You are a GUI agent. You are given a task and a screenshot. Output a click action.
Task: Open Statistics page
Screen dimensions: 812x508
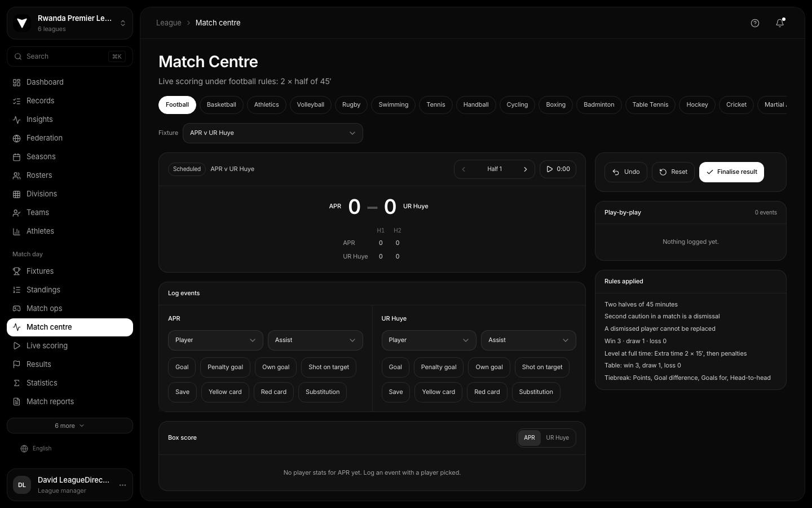(x=70, y=383)
